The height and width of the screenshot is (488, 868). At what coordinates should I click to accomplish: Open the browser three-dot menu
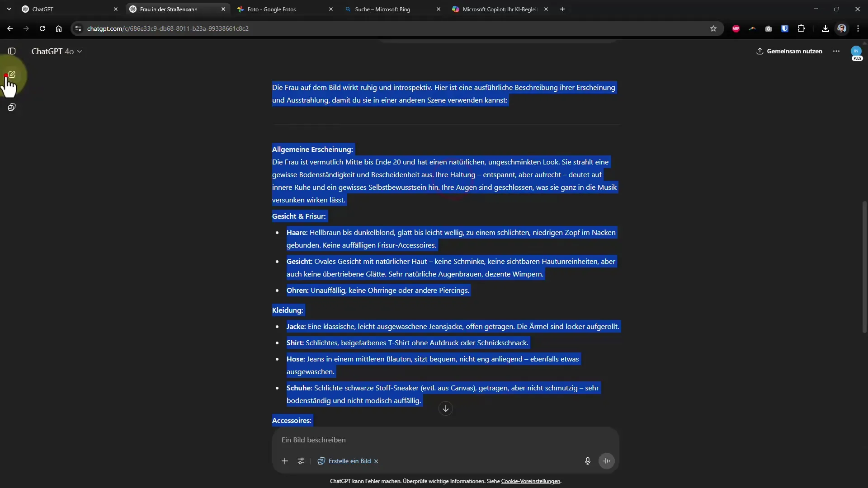(858, 28)
